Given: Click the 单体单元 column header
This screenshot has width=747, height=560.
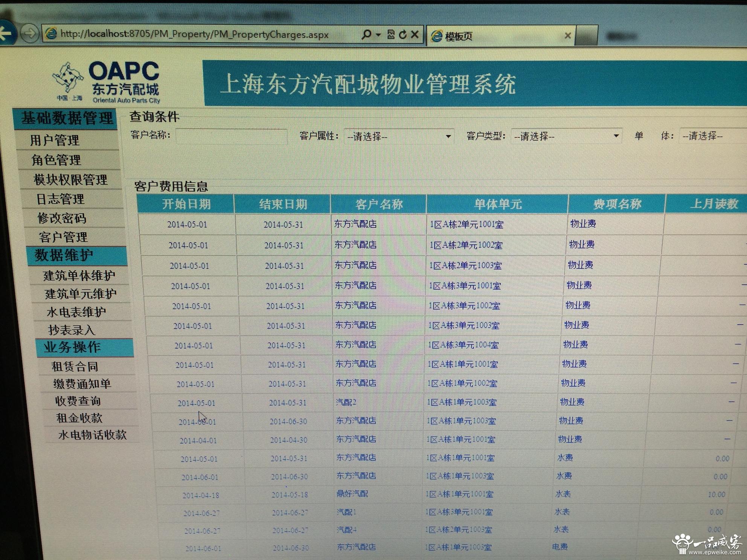Looking at the screenshot, I should click(x=498, y=204).
